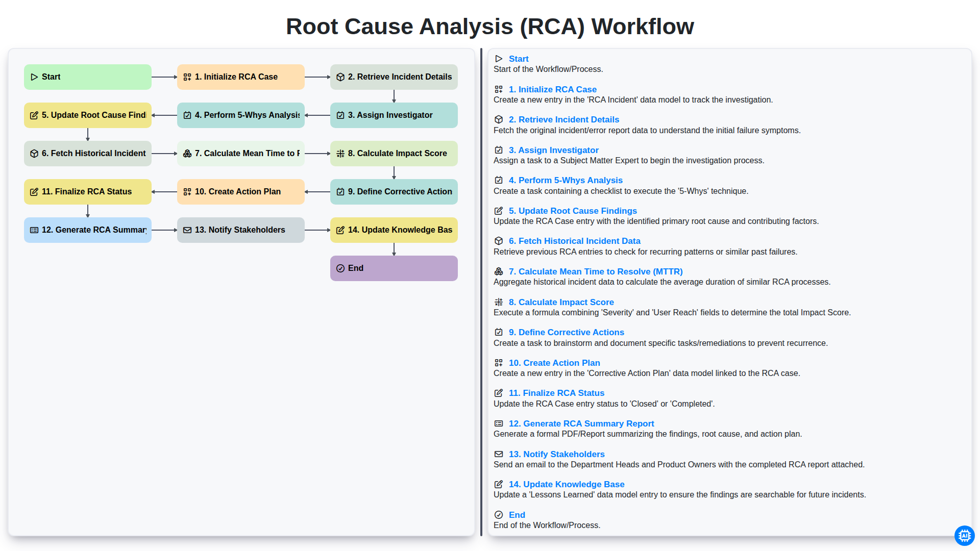Click the grid-plus icon in Initialize RCA Case node
This screenshot has width=980, height=551.
click(x=187, y=77)
